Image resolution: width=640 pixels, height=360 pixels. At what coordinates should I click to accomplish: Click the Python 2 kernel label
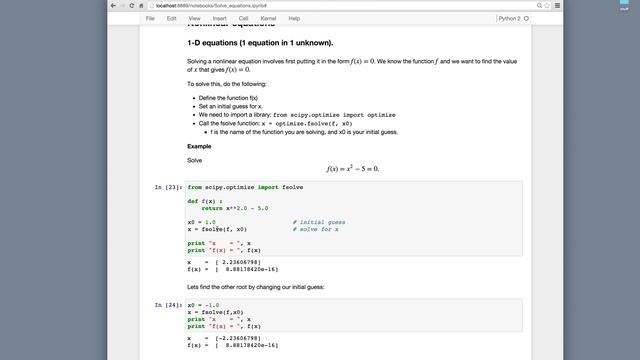coord(509,18)
